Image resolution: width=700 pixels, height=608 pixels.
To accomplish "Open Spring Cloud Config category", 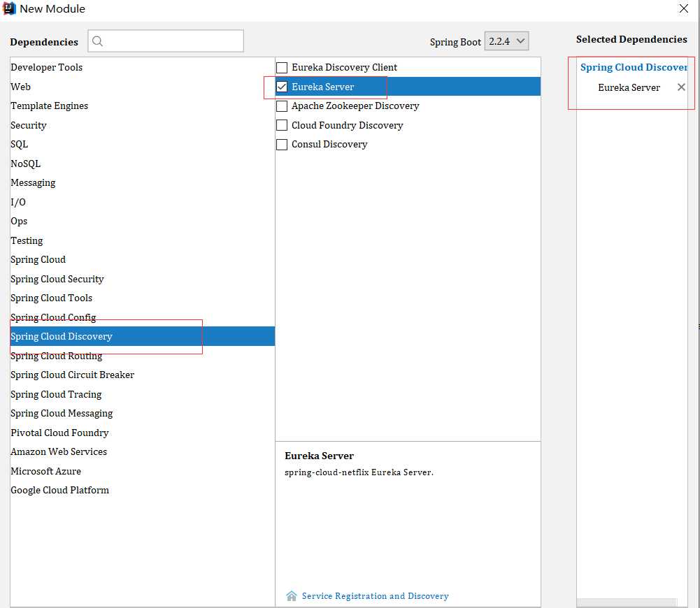I will (143, 317).
